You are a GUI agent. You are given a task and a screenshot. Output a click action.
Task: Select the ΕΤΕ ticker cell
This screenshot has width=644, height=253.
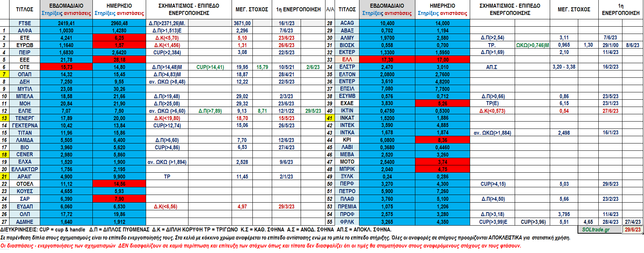pos(24,38)
